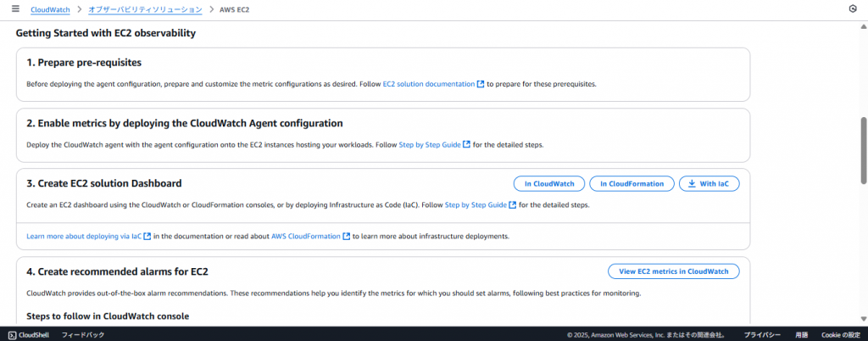Click View EC2 metrics in CloudWatch
Screen dimensions: 868x341
coord(673,271)
